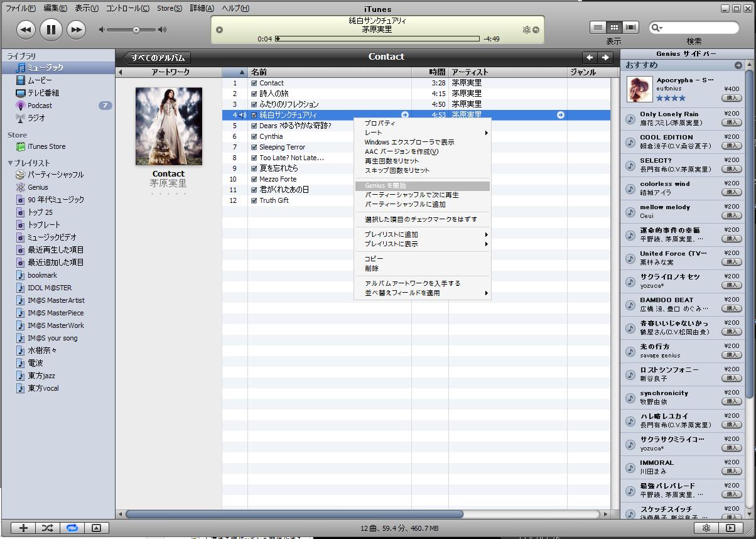Open the ミュージック library
The height and width of the screenshot is (539, 756).
[57, 68]
